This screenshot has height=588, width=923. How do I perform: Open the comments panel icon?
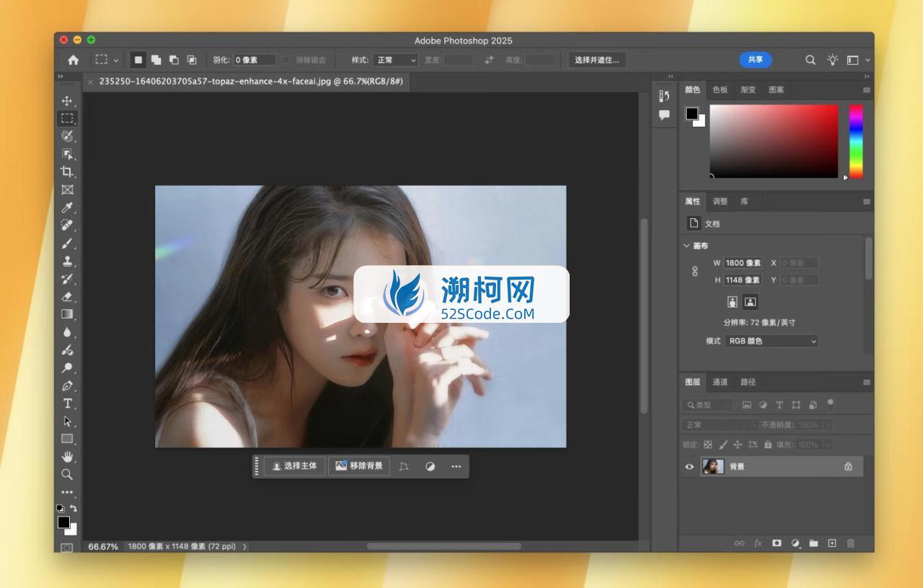click(664, 115)
